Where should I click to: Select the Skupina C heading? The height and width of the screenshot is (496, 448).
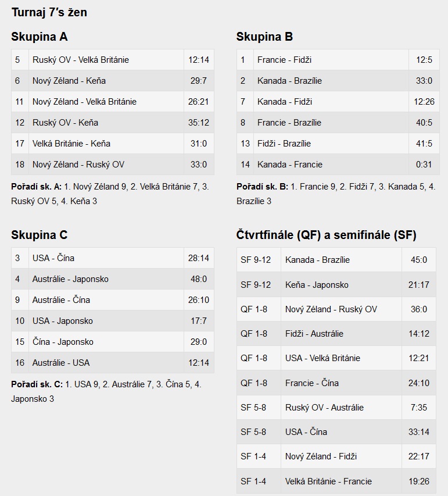[40, 235]
